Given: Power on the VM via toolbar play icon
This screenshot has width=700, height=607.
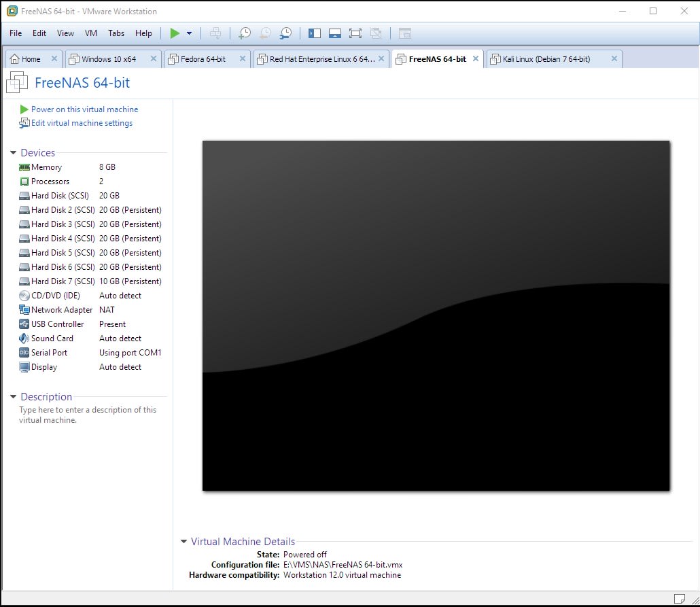Looking at the screenshot, I should [175, 33].
